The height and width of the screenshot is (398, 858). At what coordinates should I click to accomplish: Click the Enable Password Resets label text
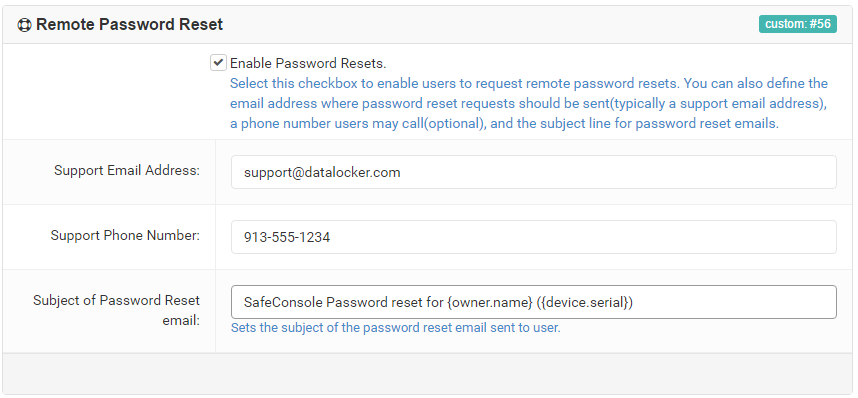click(308, 64)
